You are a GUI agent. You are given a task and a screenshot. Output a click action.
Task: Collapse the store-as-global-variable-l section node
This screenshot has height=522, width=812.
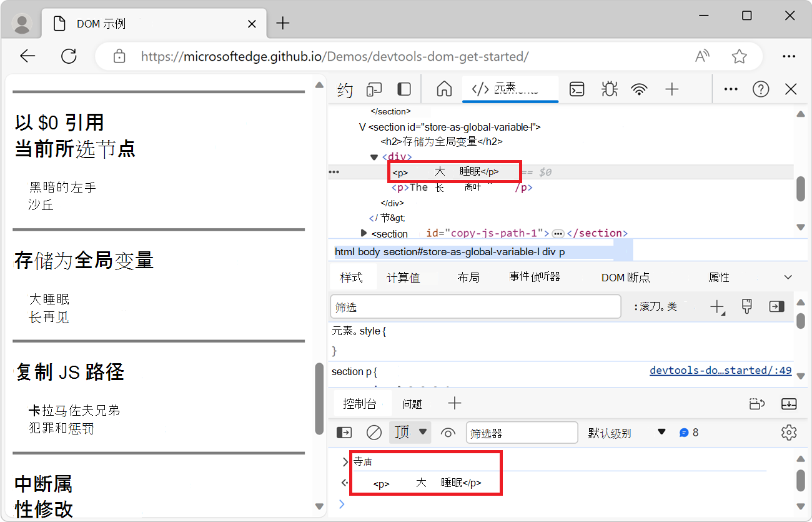coord(362,127)
